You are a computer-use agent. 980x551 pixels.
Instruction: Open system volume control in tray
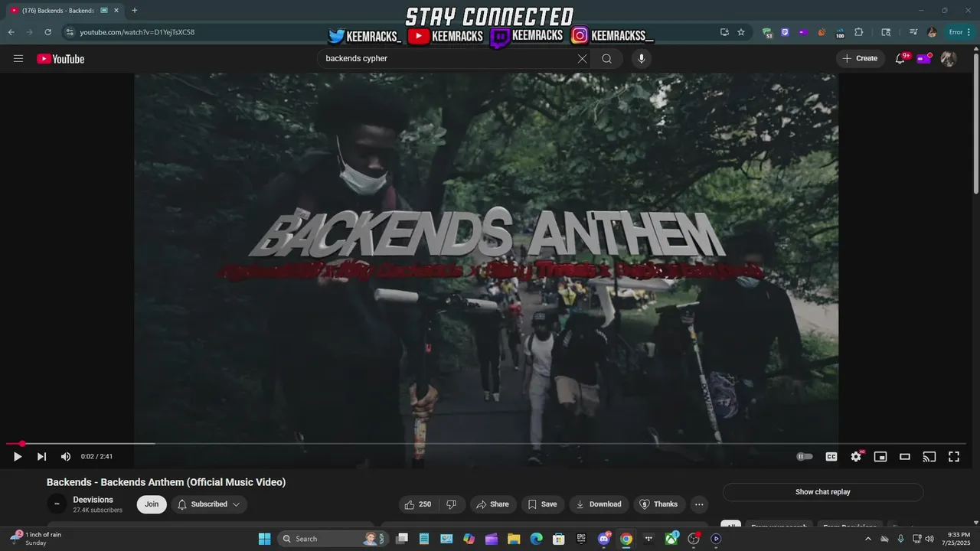click(929, 539)
